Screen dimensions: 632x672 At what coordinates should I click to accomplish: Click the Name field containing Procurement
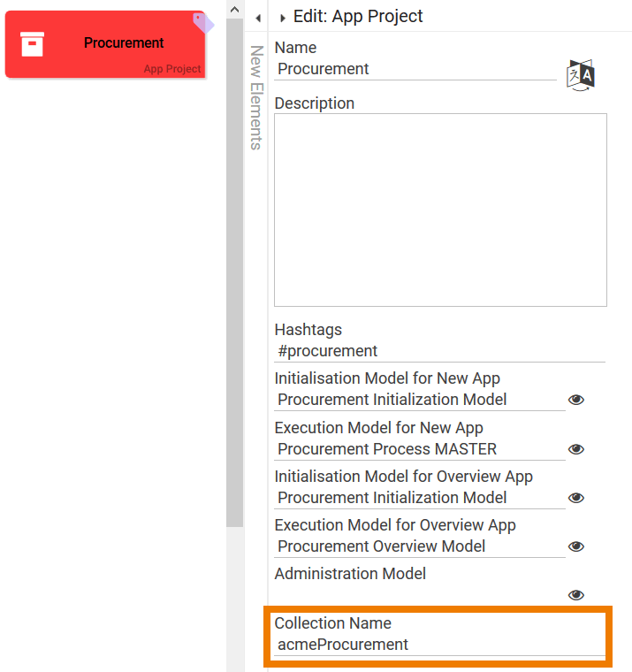(x=415, y=69)
